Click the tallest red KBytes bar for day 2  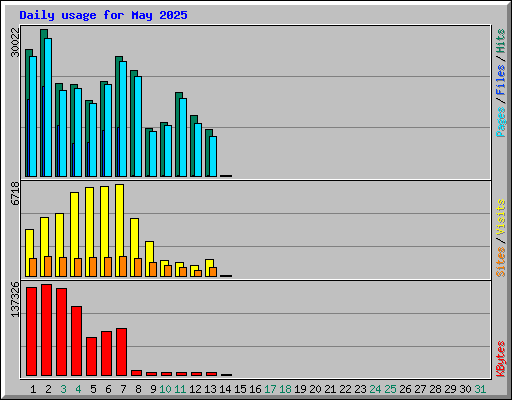click(46, 330)
